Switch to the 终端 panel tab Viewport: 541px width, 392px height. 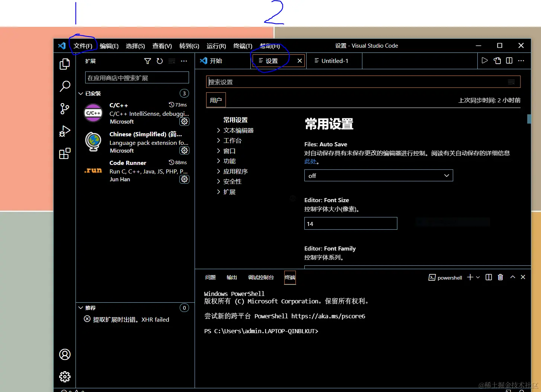tap(290, 277)
